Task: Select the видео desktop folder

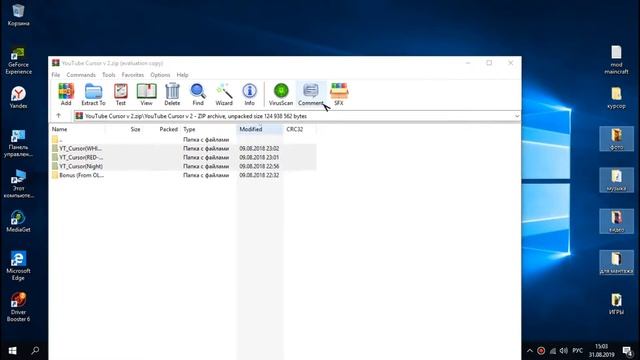Action: coord(616,221)
